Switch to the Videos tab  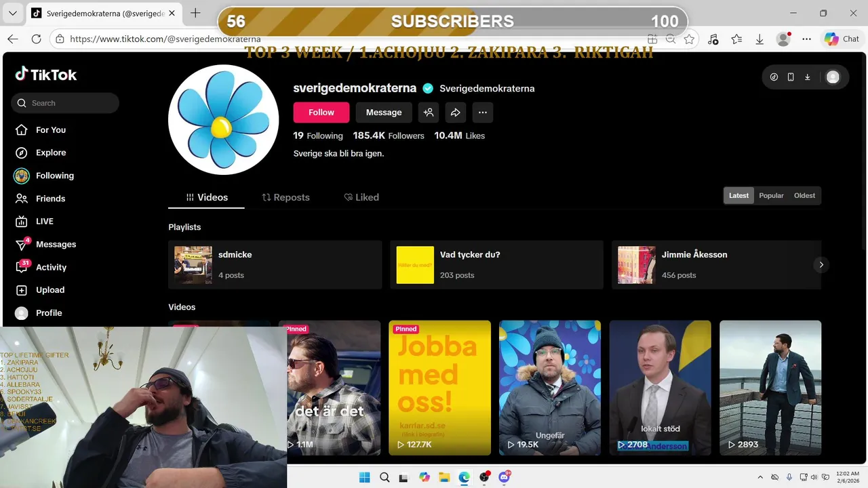pos(206,197)
